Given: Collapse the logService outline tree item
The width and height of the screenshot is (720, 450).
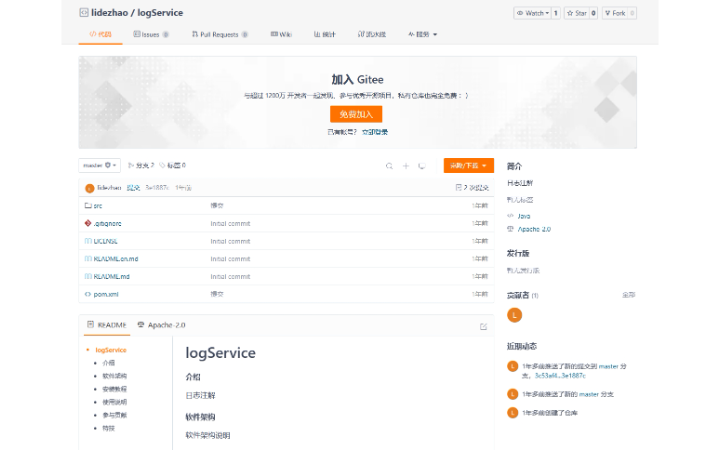Looking at the screenshot, I should [x=87, y=350].
